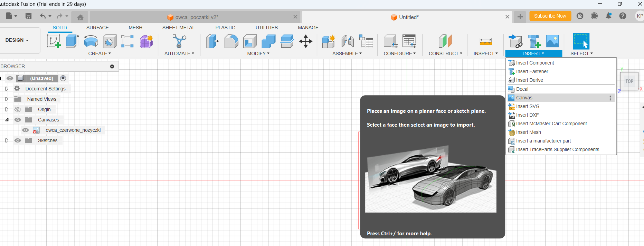Select the Combine tool
Image resolution: width=644 pixels, height=246 pixels.
tap(268, 41)
